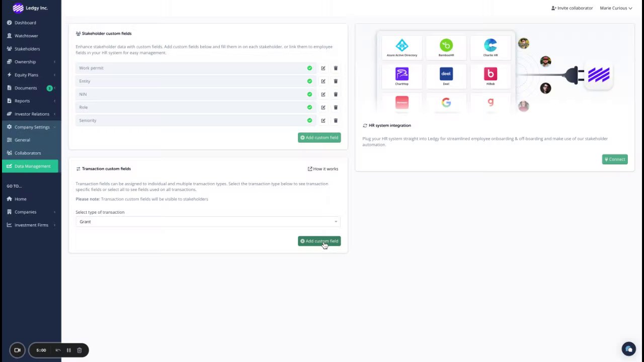
Task: Expand the Documents sidebar menu
Action: 31,88
